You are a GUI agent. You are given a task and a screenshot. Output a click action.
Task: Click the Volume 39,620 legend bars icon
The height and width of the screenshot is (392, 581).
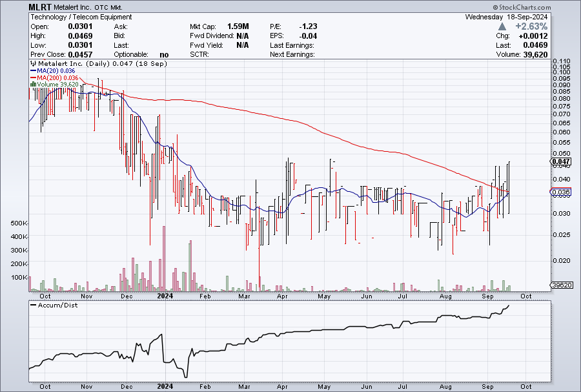pos(33,85)
